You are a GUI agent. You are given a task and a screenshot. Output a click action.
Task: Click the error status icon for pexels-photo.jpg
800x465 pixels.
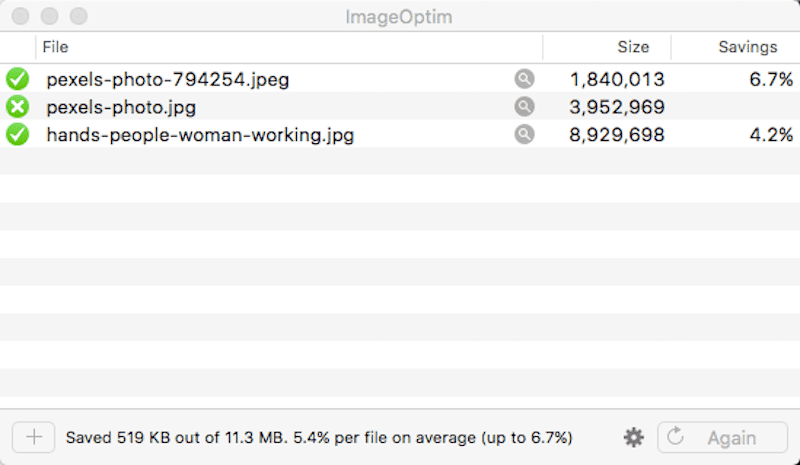17,107
